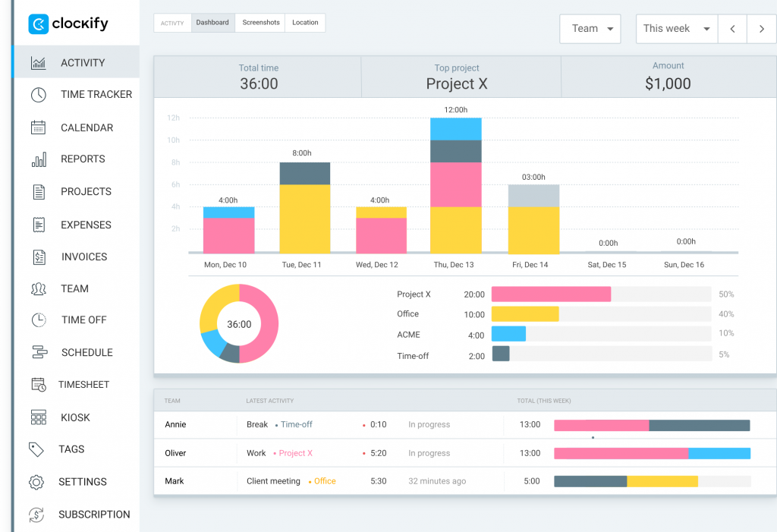Click the Subscription dollar icon
777x532 pixels.
tap(36, 515)
